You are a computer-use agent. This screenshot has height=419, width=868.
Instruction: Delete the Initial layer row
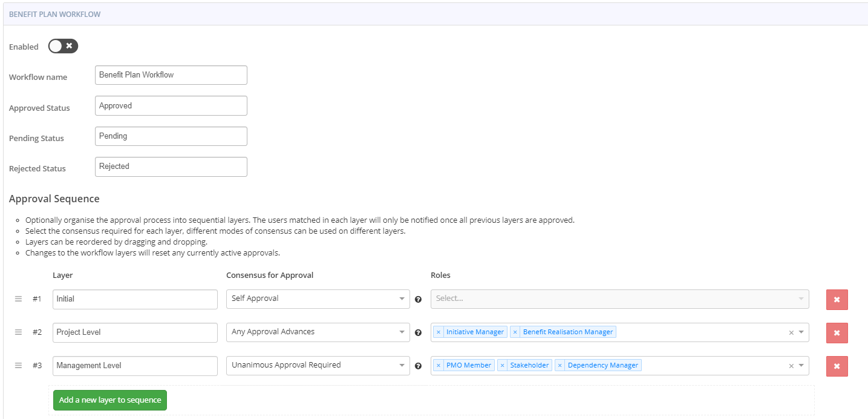837,299
